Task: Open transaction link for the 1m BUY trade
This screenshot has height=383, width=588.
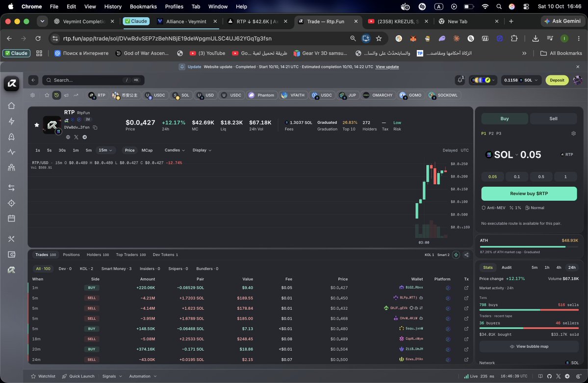Action: coord(466,288)
